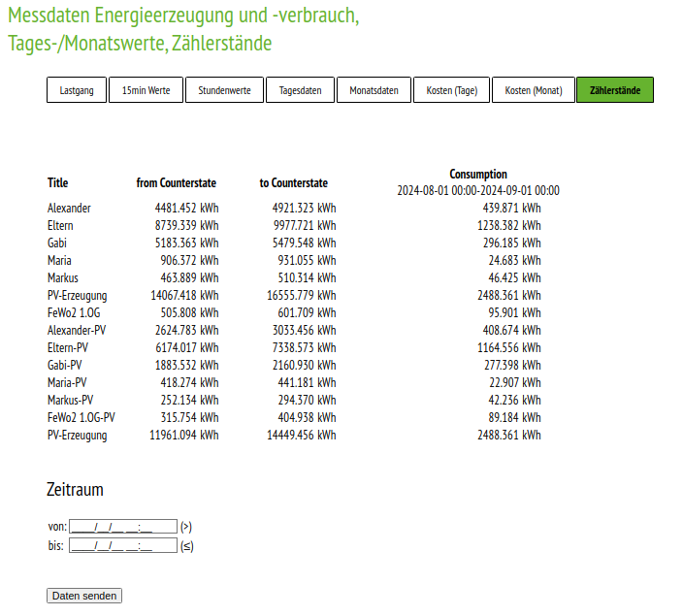Click value 418.274 kWh
Viewport: 683px width, 616px height.
189,382
